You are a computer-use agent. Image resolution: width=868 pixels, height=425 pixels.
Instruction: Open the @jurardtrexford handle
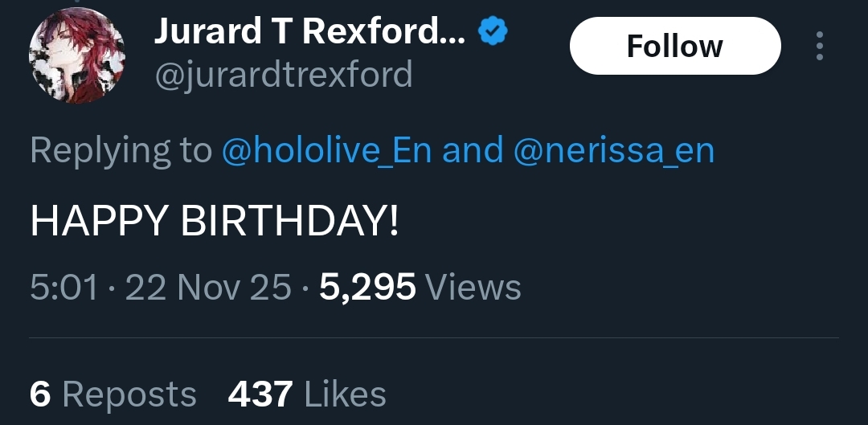pos(283,76)
